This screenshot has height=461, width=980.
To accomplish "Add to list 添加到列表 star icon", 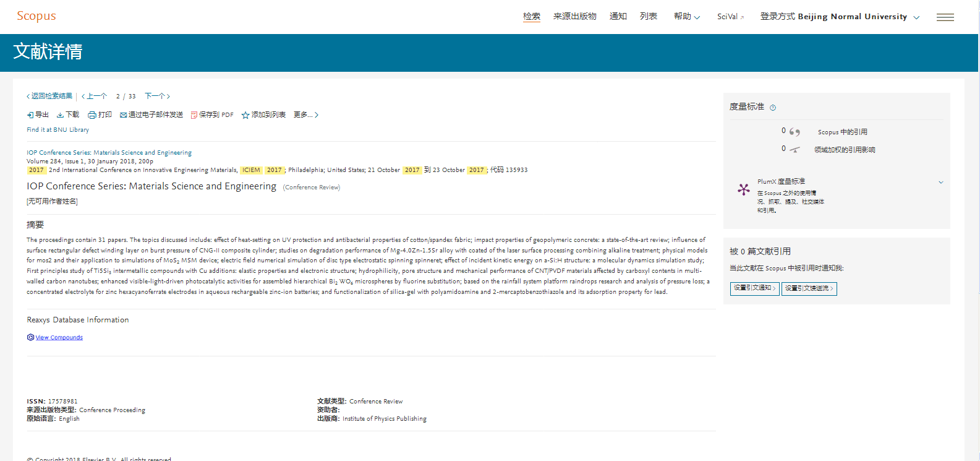I will (x=245, y=115).
